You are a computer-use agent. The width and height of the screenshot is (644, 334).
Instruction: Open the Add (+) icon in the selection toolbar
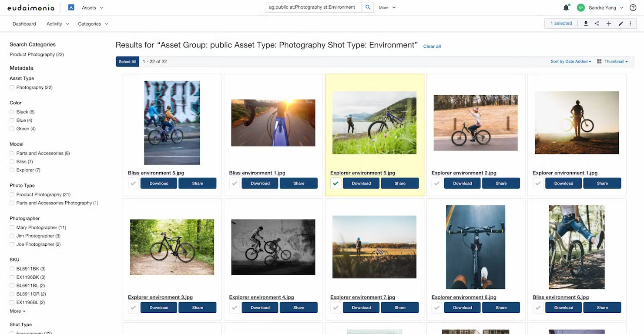608,23
